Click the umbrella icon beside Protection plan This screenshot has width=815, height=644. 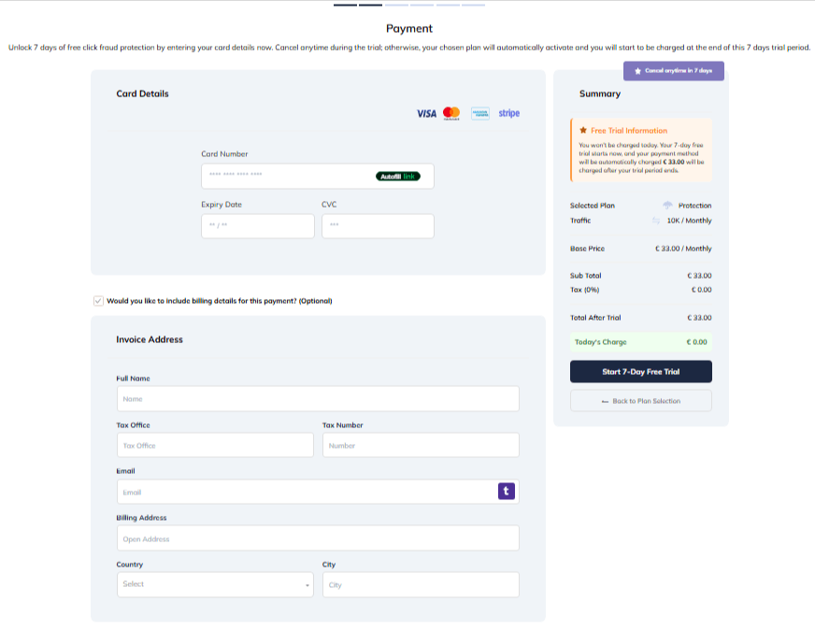(667, 205)
